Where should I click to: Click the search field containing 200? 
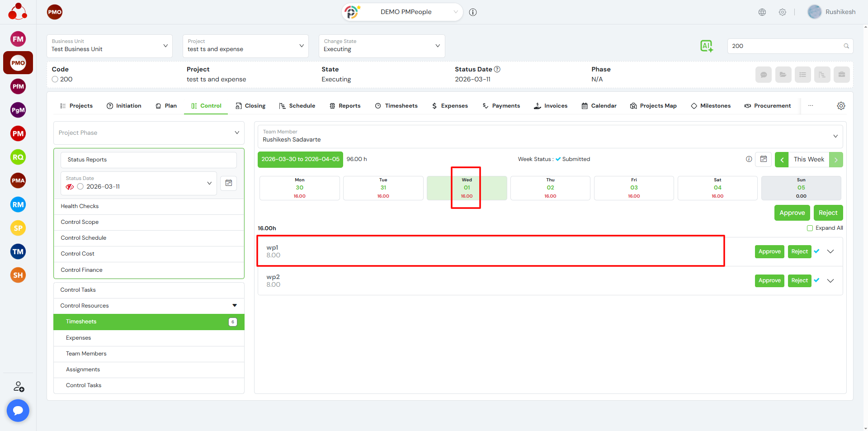pyautogui.click(x=786, y=46)
